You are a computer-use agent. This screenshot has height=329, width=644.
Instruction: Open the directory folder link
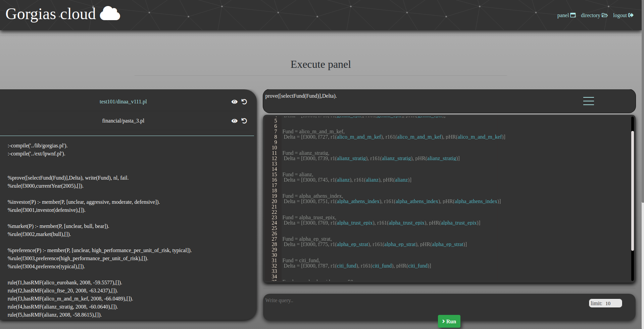coord(594,15)
